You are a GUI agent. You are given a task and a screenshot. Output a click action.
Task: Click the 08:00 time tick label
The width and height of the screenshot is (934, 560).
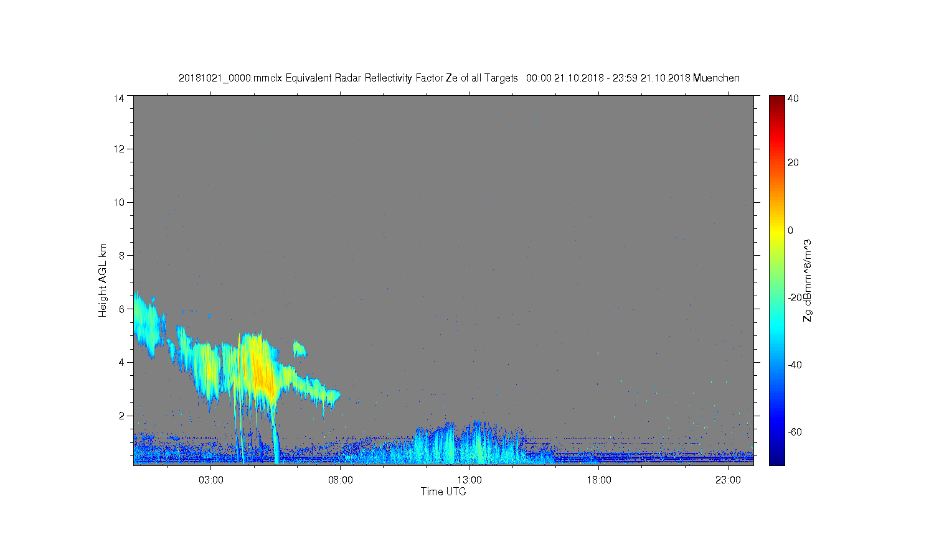pyautogui.click(x=341, y=480)
